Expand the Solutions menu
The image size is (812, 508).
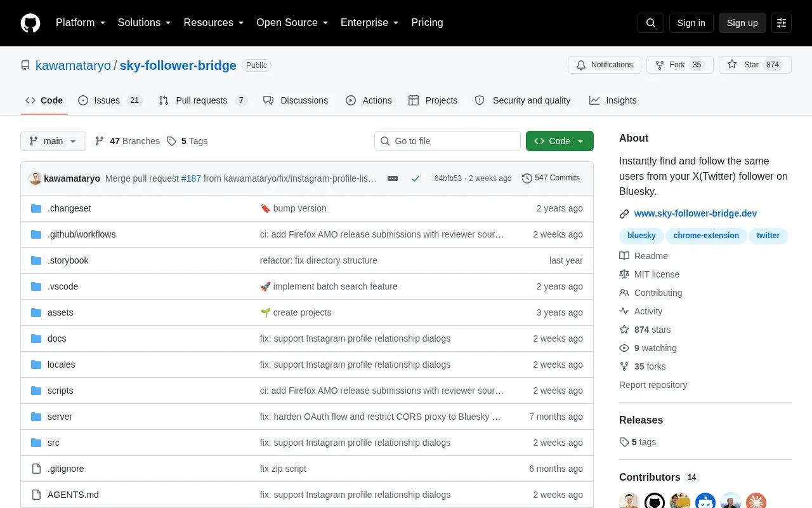[x=144, y=23]
